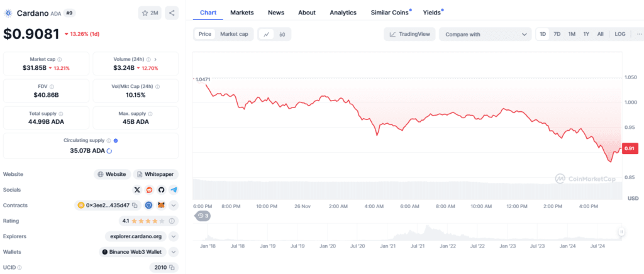Switch to candlestick chart view
This screenshot has height=274, width=644.
click(282, 35)
